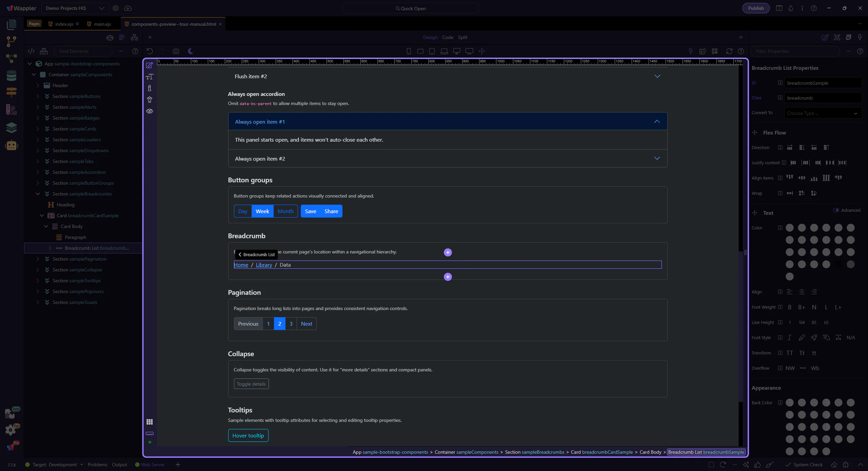Switch to the Code view tab

click(x=448, y=37)
